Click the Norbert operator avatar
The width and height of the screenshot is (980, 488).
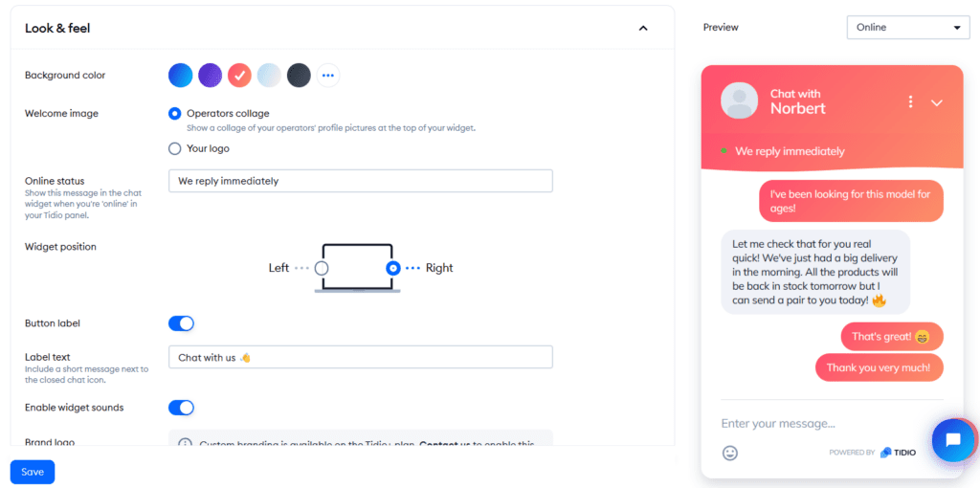739,100
